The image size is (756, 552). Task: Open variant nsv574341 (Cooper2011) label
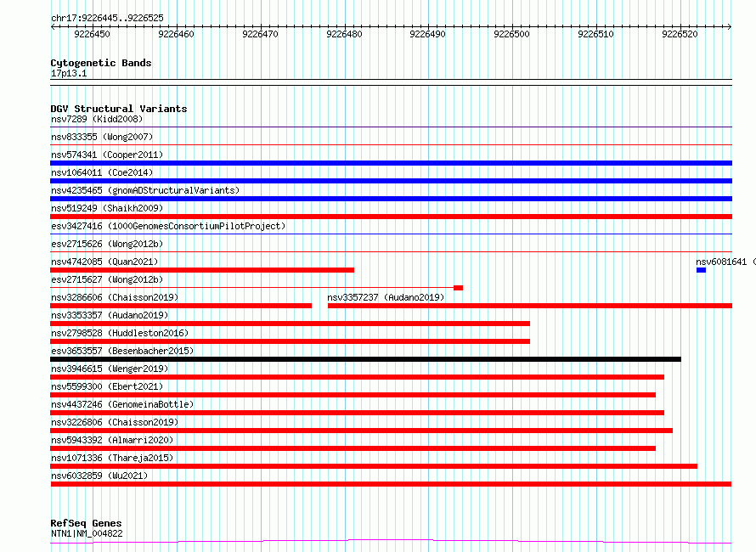click(107, 155)
